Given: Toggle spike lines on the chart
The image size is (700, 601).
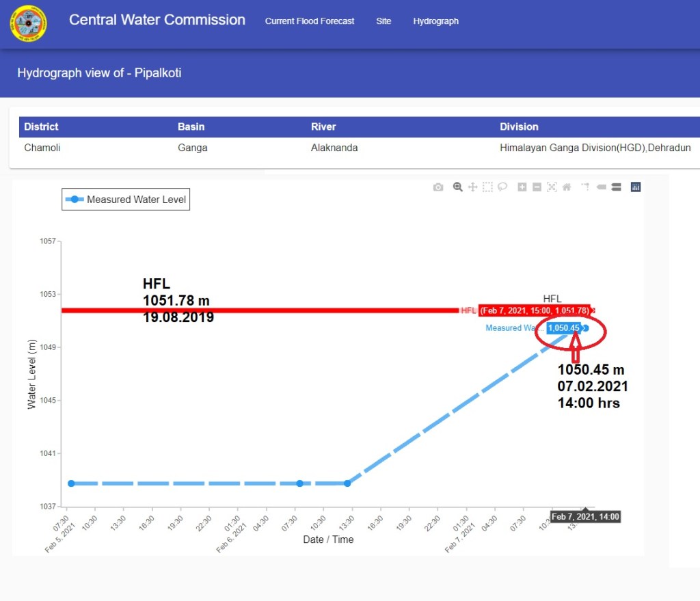Looking at the screenshot, I should [585, 187].
